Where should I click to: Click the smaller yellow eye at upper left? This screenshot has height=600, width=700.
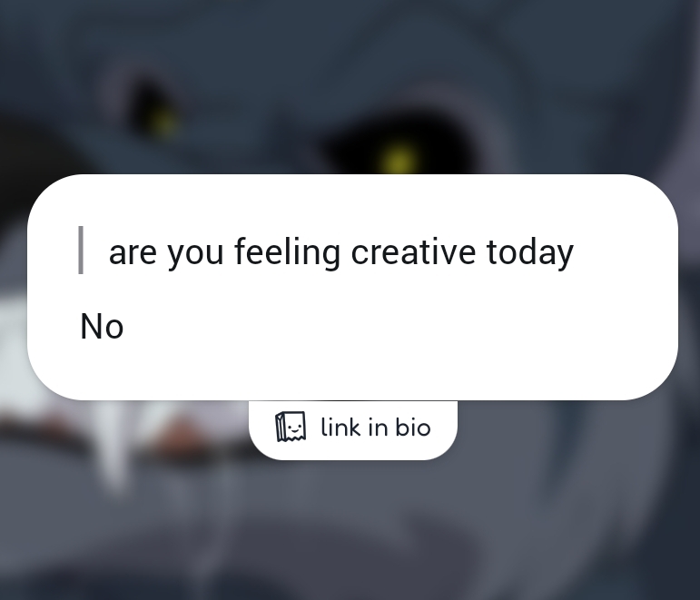pos(164,123)
